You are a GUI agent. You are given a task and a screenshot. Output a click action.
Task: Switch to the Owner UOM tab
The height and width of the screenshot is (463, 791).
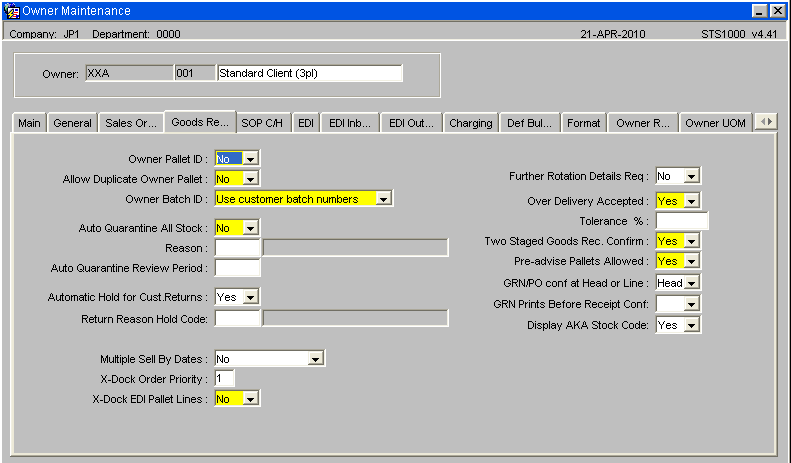pyautogui.click(x=715, y=123)
